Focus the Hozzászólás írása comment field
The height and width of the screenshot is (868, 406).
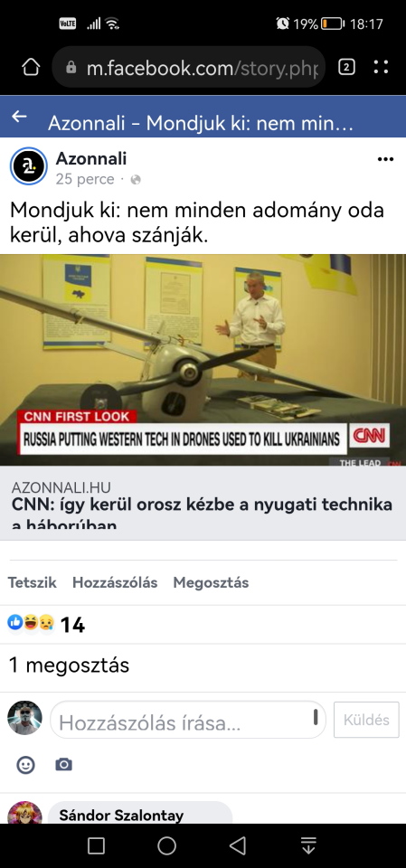click(x=188, y=720)
